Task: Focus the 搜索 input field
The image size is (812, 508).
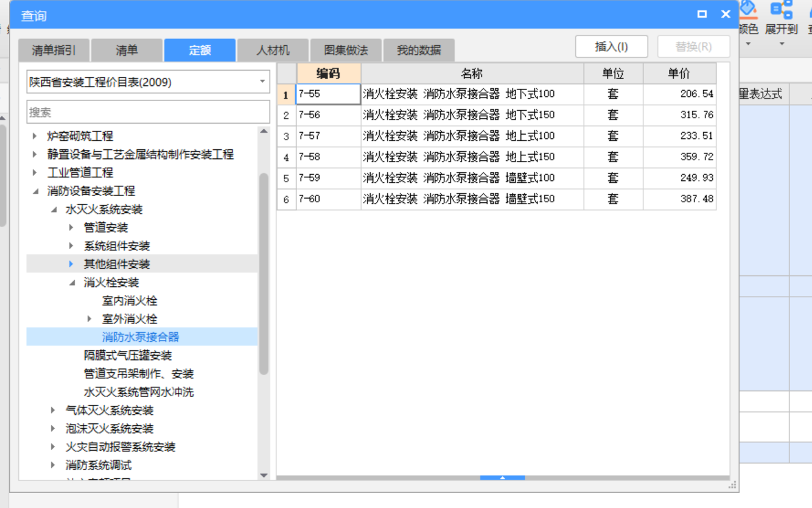Action: pyautogui.click(x=148, y=112)
